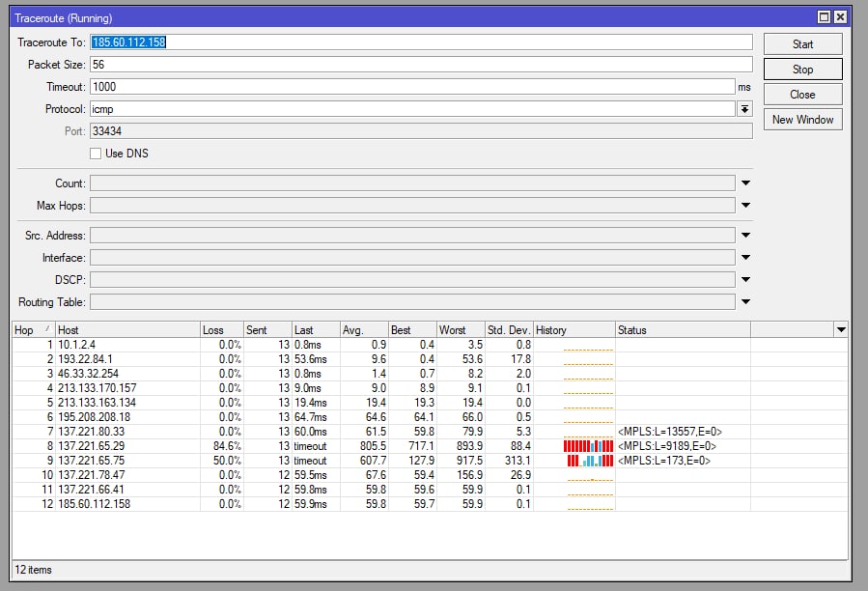Click the red history graph of hop 8

tap(588, 446)
